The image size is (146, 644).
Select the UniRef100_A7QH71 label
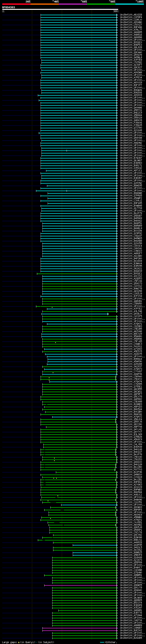tap(131, 324)
